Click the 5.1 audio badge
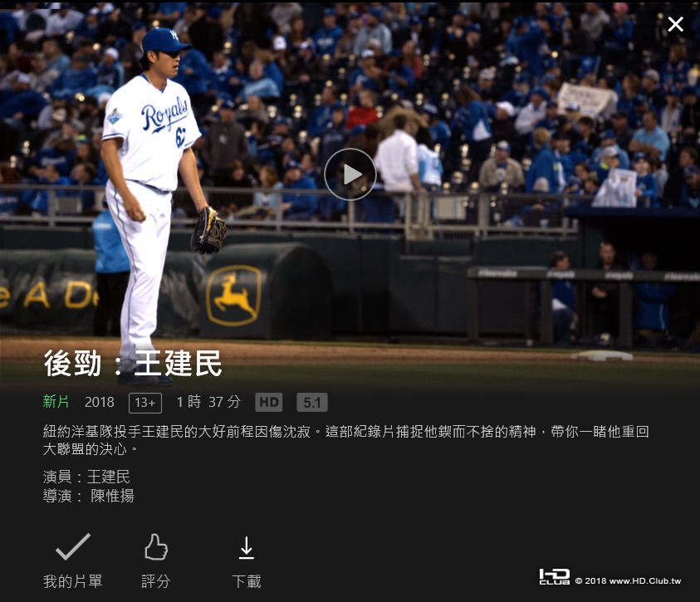Image resolution: width=700 pixels, height=602 pixels. (312, 402)
